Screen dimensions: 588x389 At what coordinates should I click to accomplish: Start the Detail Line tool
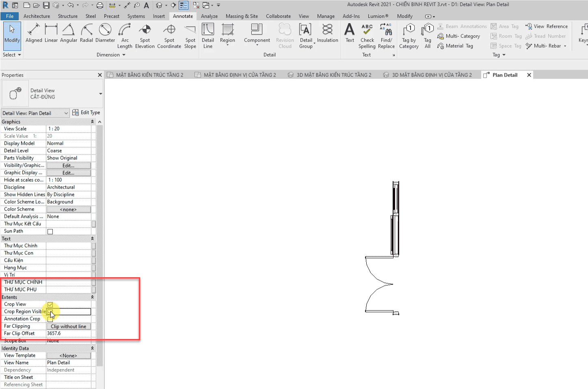tap(208, 36)
